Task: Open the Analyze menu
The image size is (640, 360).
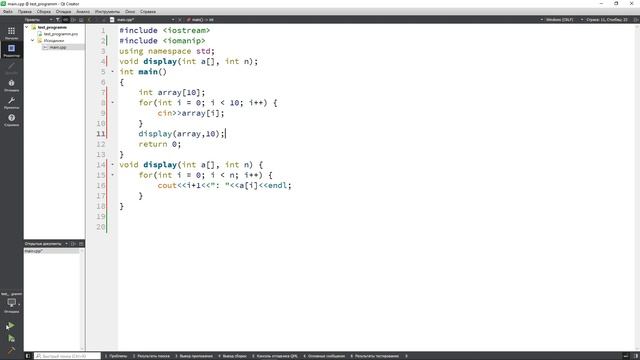Action: pos(83,11)
